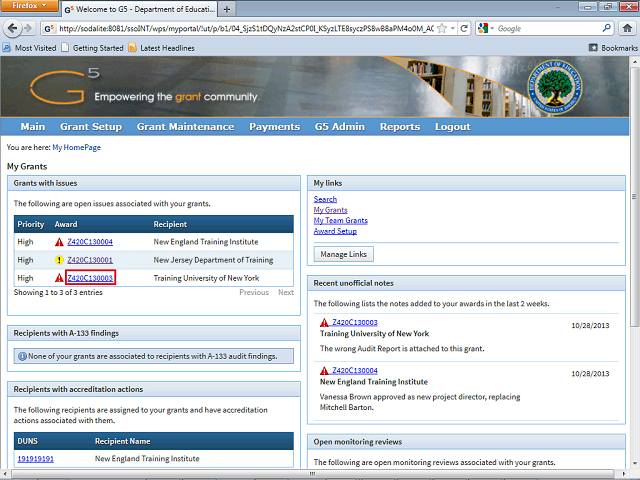The image size is (640, 480).
Task: Click inside the URL address field
Action: click(246, 29)
